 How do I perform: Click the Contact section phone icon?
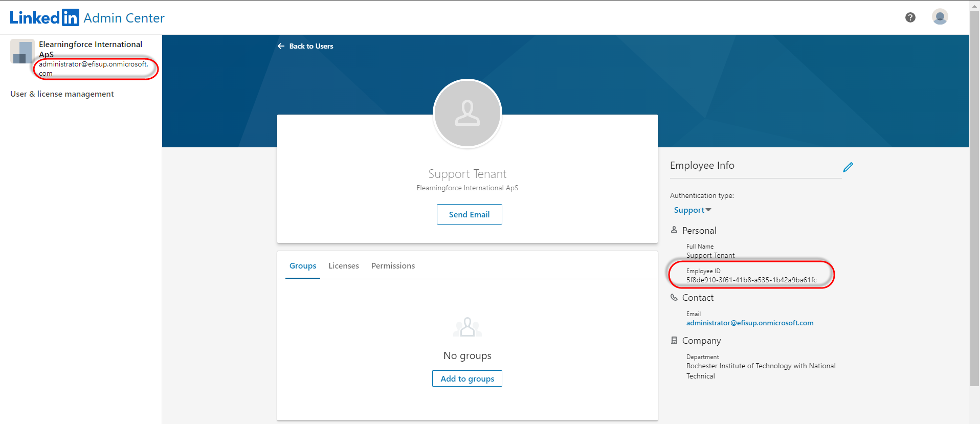[x=674, y=297]
